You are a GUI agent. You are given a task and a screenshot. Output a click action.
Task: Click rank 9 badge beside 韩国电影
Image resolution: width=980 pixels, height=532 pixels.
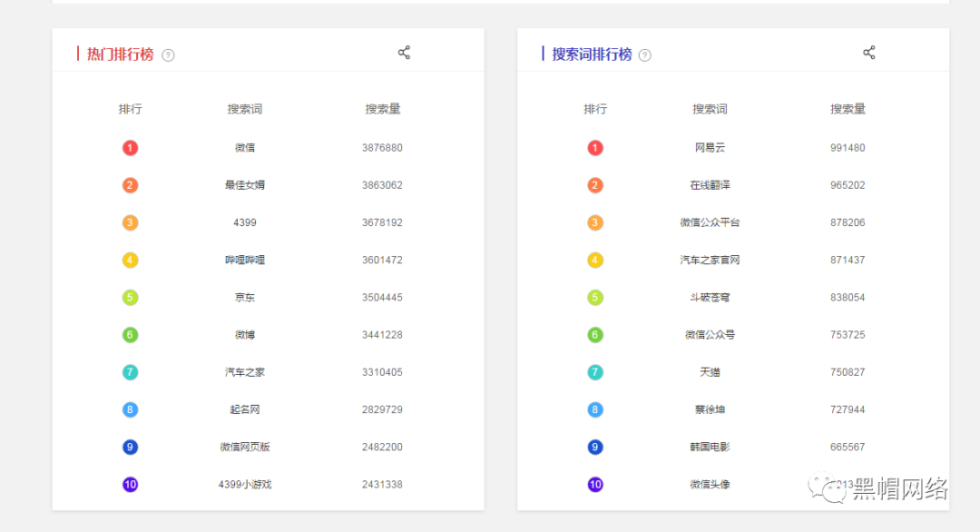[595, 447]
